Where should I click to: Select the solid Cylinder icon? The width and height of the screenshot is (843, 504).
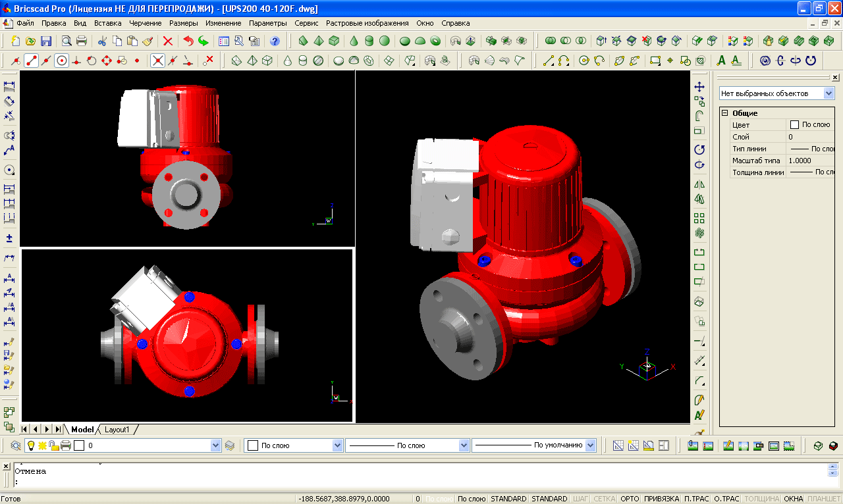point(369,41)
